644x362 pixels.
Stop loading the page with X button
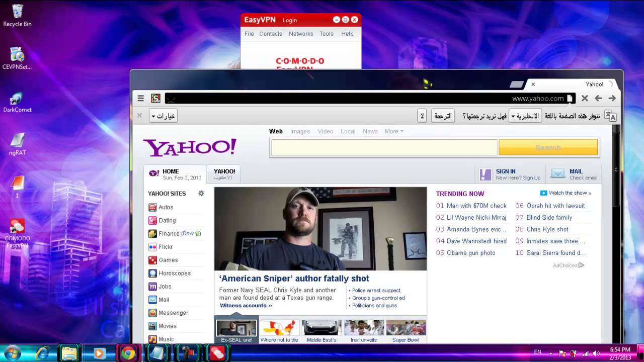click(585, 99)
